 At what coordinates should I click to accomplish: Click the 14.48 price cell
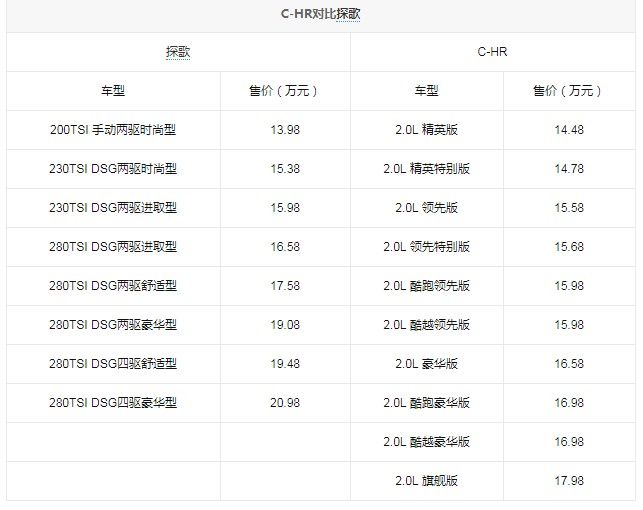(x=567, y=130)
